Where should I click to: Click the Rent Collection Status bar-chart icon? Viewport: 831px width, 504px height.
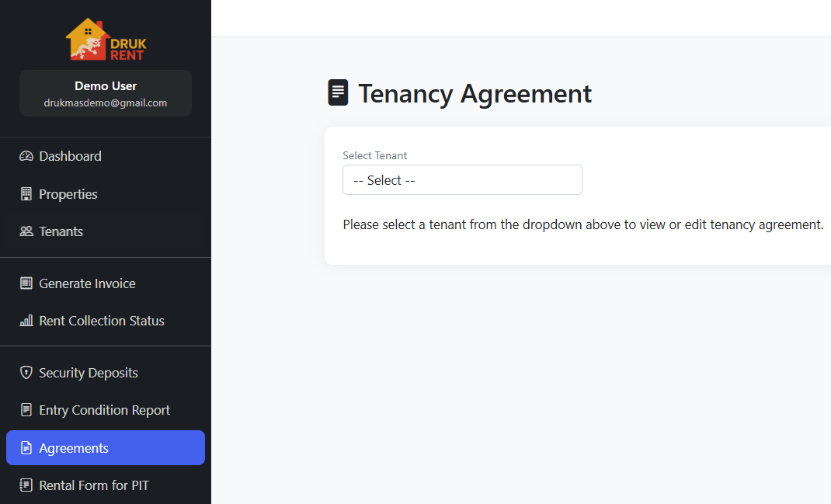click(x=26, y=321)
